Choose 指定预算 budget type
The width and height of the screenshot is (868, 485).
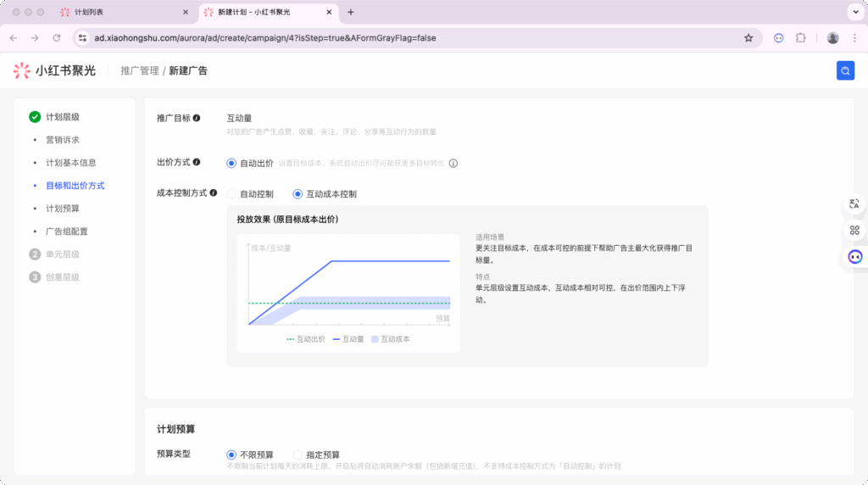(x=298, y=454)
